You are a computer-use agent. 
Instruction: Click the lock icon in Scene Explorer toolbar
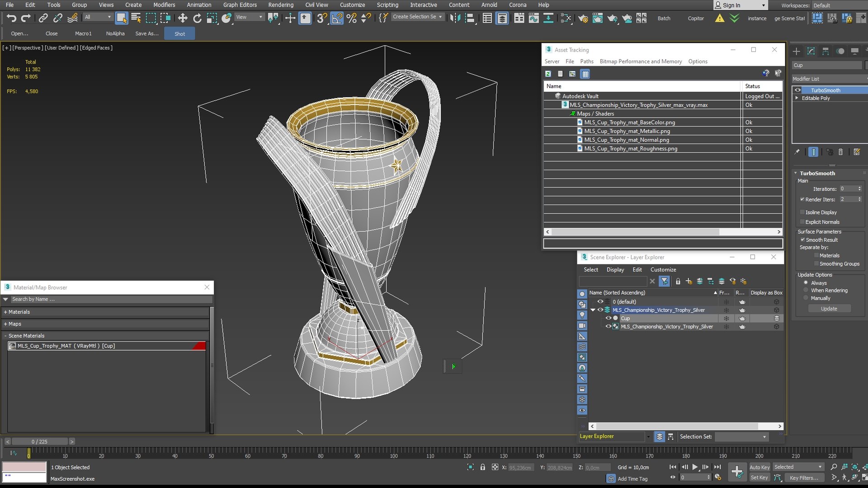(678, 281)
